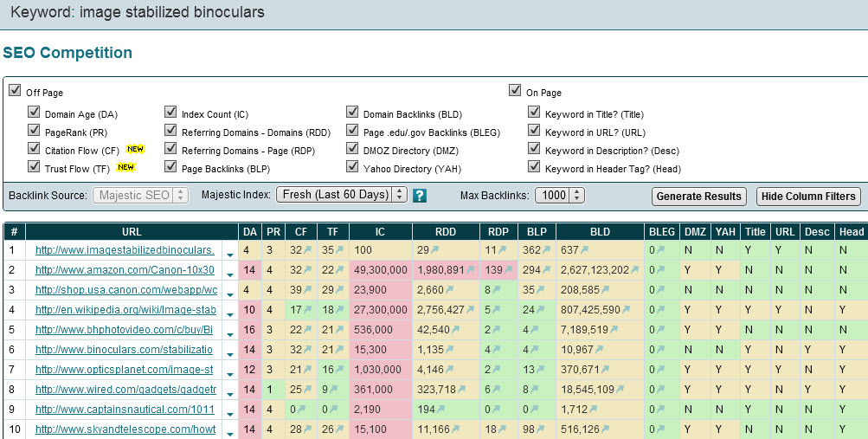Image resolution: width=868 pixels, height=439 pixels.
Task: Sort by the Head column header
Action: (x=852, y=232)
